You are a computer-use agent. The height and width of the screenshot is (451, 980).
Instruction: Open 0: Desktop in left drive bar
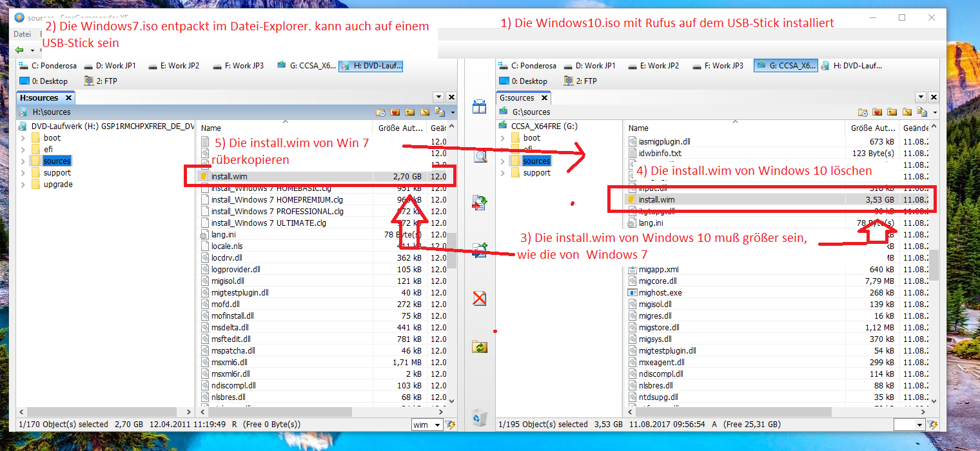point(44,81)
